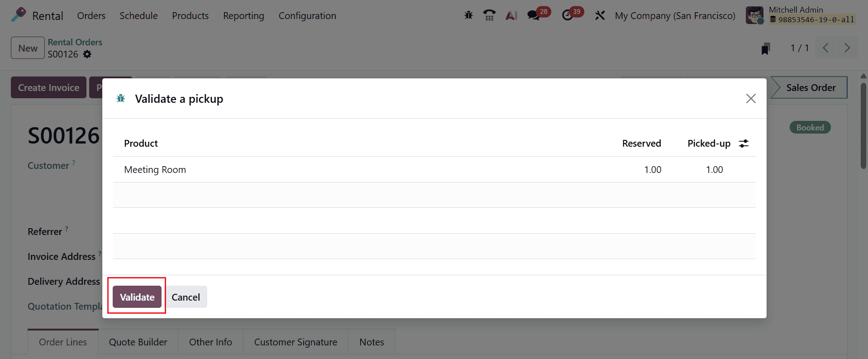Screen dimensions: 868x359
Task: Open the Schedule menu
Action: tap(138, 16)
